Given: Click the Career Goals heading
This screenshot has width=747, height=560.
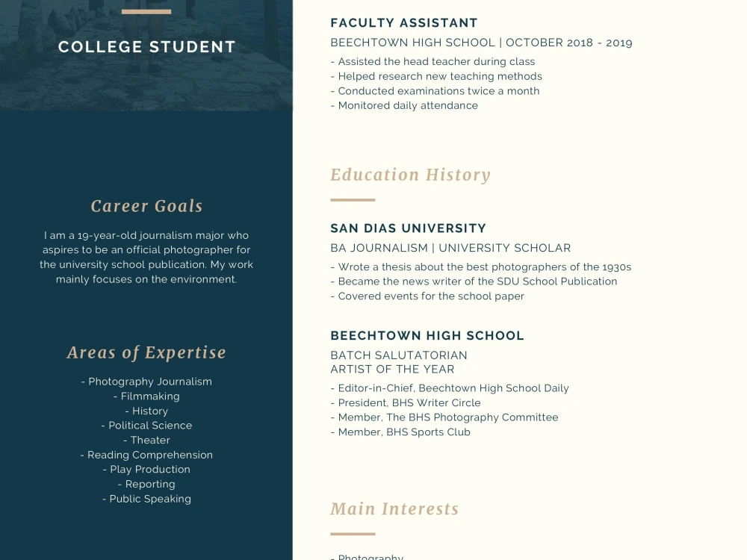Looking at the screenshot, I should pyautogui.click(x=146, y=206).
